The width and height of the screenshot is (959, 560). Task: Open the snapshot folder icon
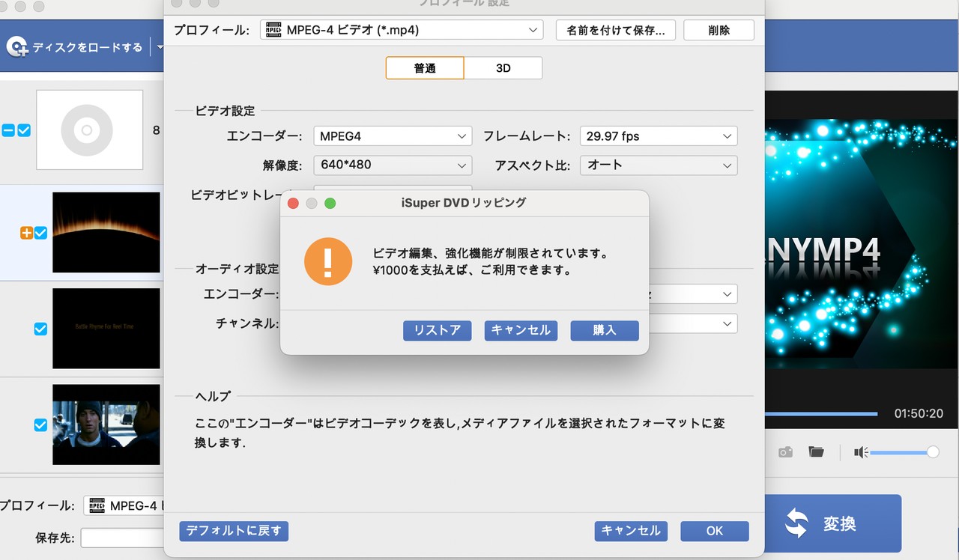[816, 452]
